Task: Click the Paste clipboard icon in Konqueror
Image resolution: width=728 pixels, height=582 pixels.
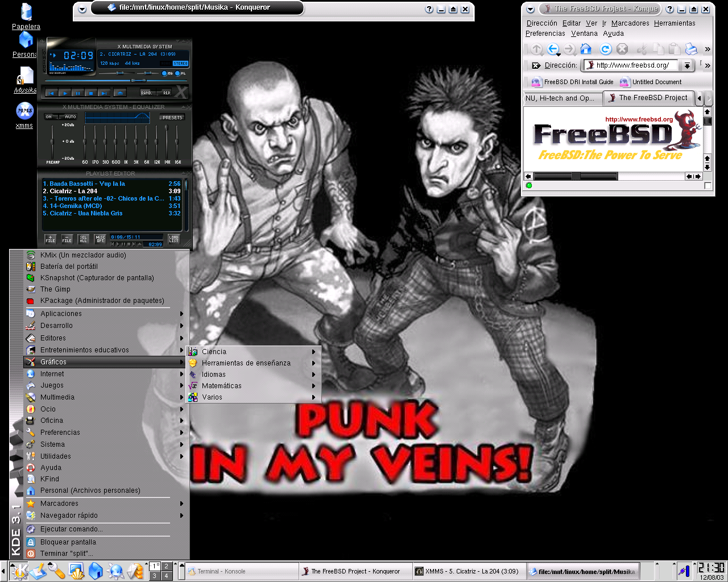Action: tap(675, 49)
